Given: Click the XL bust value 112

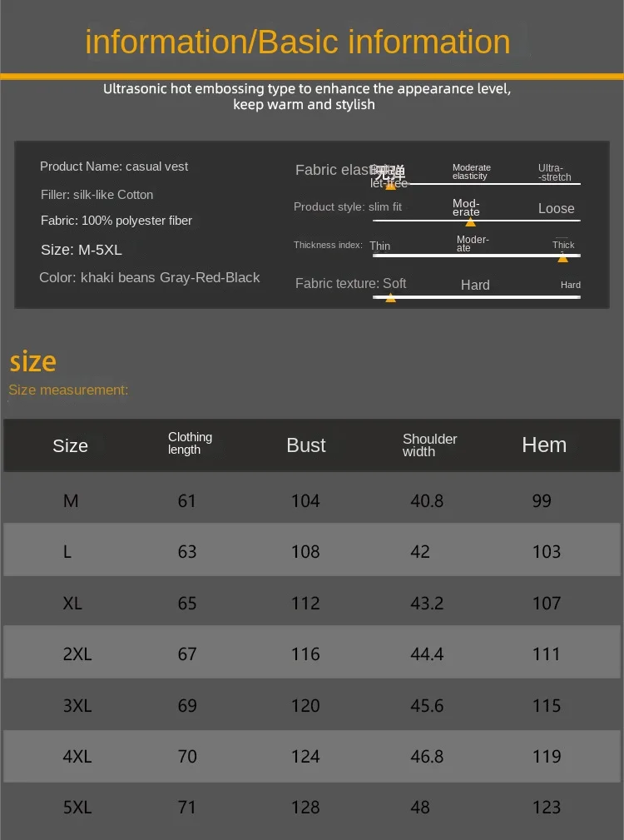Looking at the screenshot, I should click(x=305, y=603).
